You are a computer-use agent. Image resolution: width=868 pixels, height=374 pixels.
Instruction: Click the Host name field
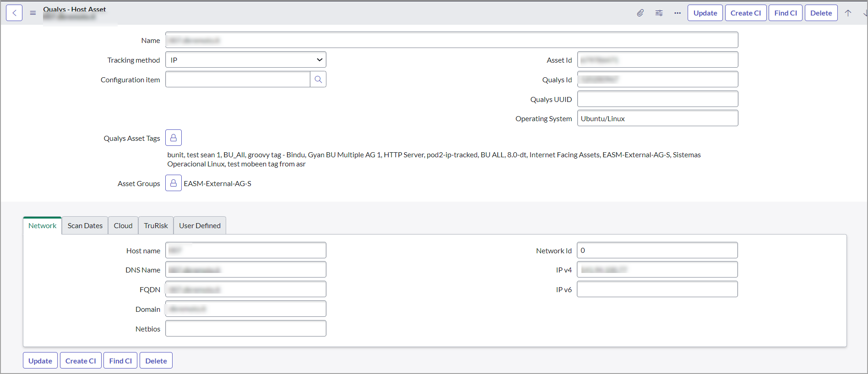click(246, 250)
